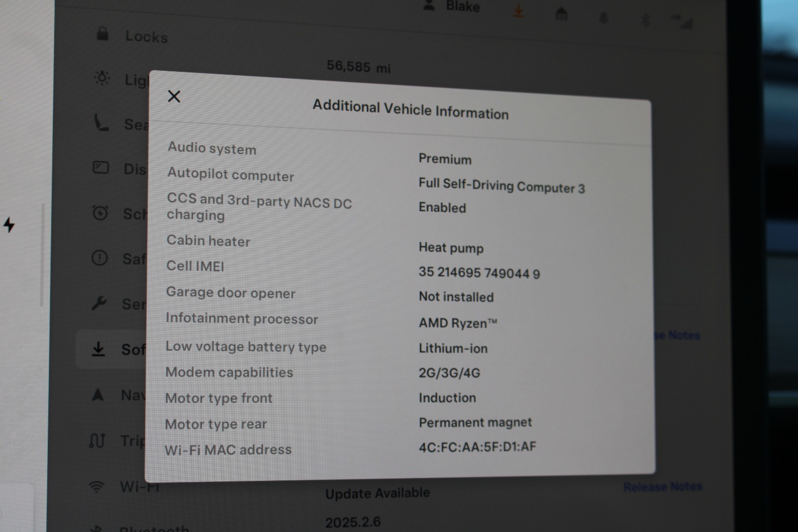Open Trips via the route icon

[x=97, y=440]
